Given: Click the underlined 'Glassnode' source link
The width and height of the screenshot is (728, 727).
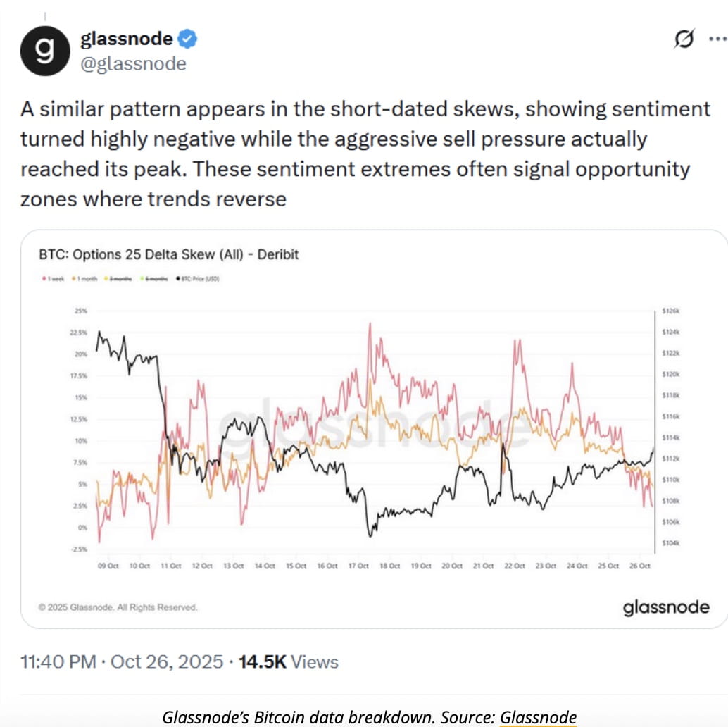Looking at the screenshot, I should pyautogui.click(x=538, y=717).
